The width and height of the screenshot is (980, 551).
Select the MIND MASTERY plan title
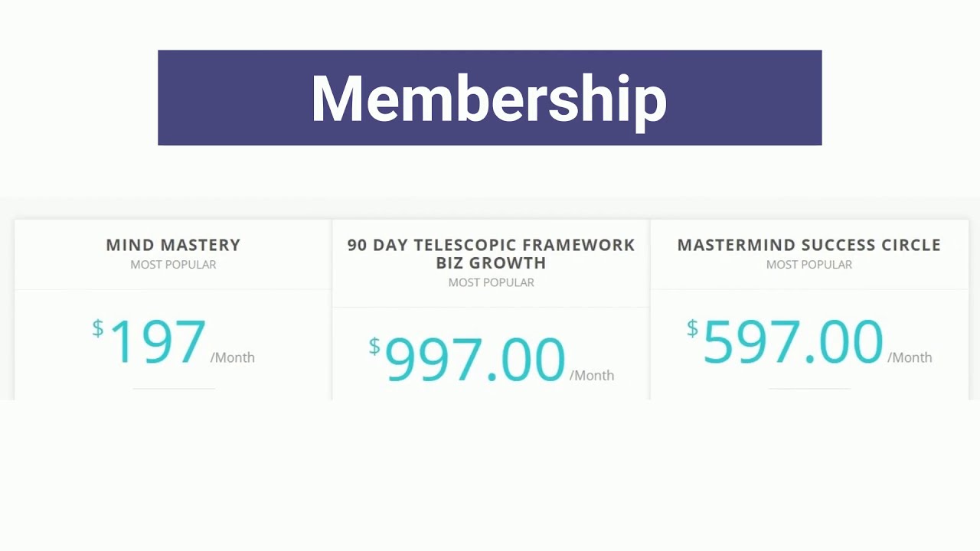coord(173,245)
